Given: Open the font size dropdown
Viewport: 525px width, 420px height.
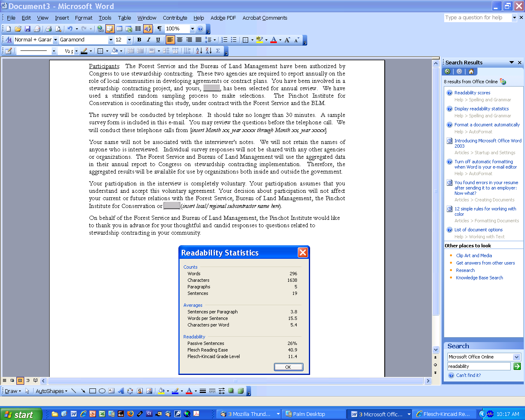Looking at the screenshot, I should 129,40.
